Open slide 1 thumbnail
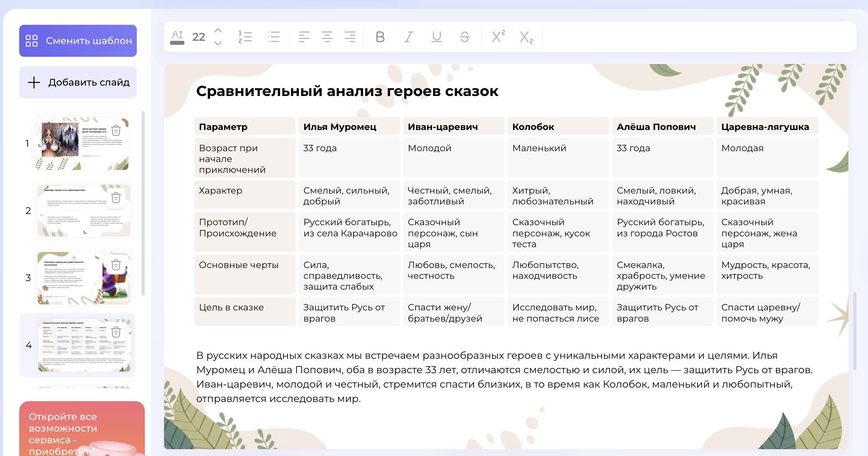868x456 pixels. tap(82, 144)
